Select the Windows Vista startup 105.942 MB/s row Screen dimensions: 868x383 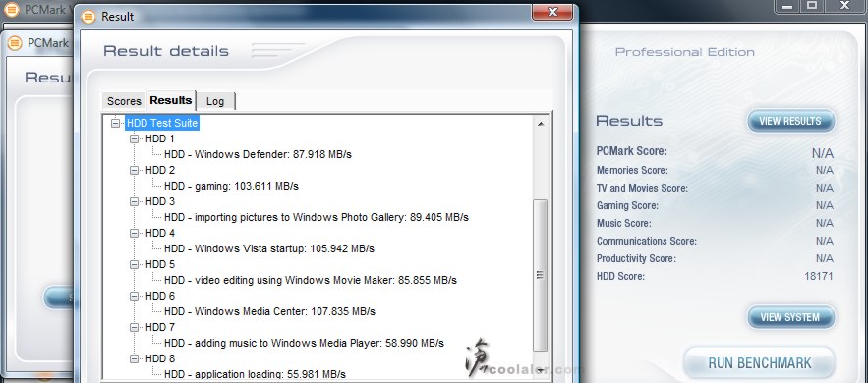click(x=269, y=249)
